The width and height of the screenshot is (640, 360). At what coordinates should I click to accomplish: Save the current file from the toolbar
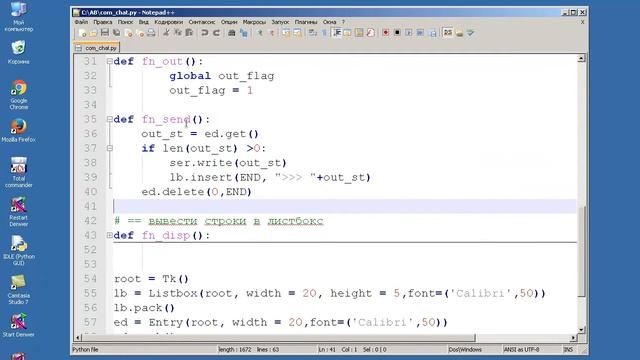click(x=105, y=33)
